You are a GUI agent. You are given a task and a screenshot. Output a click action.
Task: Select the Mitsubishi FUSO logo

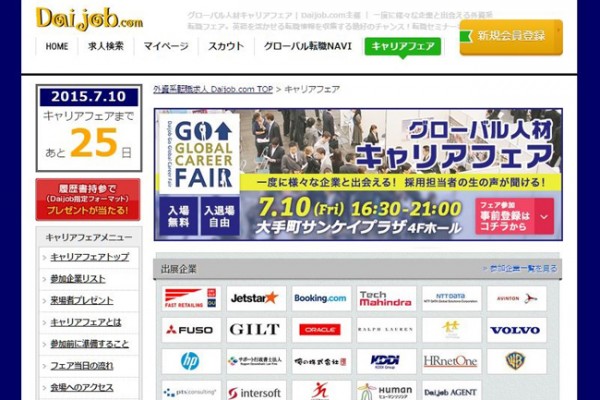[191, 330]
